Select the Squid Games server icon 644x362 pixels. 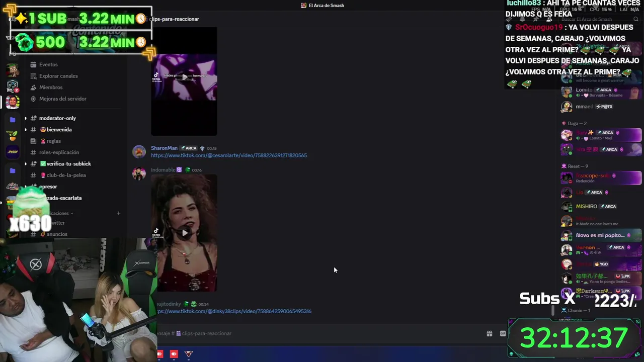tap(13, 187)
